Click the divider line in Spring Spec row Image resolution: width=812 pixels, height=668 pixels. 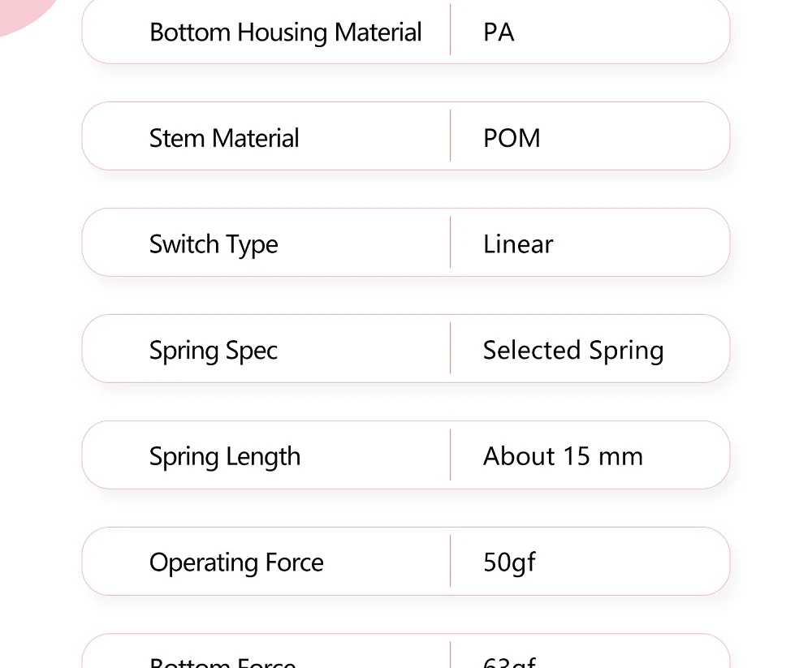[x=451, y=348]
